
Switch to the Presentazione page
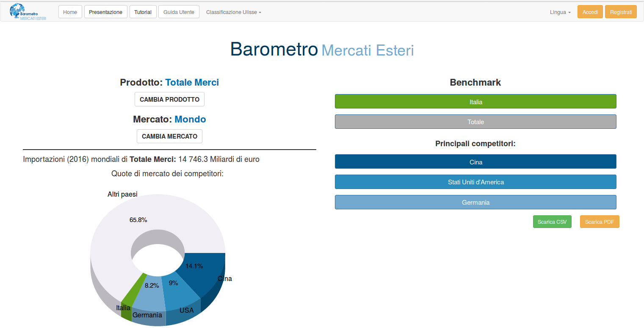(105, 11)
